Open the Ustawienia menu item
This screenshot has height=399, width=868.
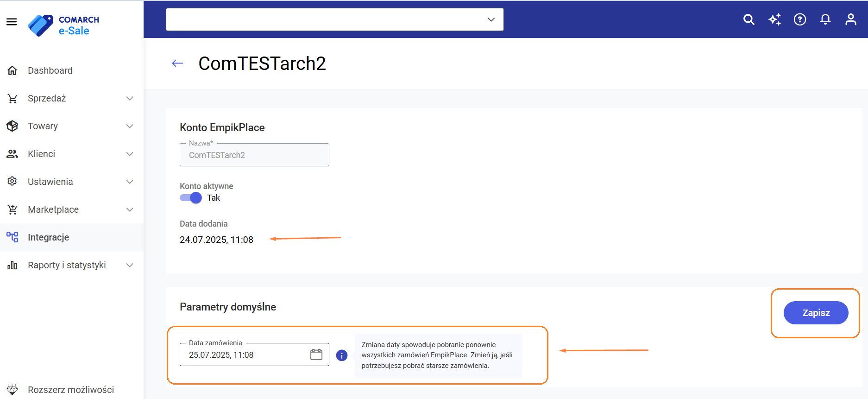(x=72, y=182)
